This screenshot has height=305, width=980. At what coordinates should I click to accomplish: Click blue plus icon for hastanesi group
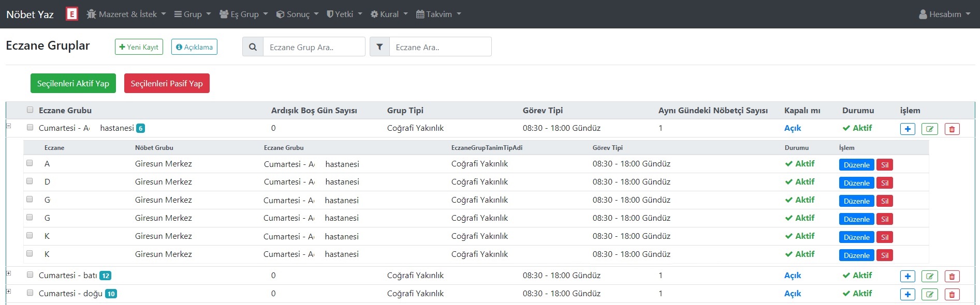(x=908, y=129)
